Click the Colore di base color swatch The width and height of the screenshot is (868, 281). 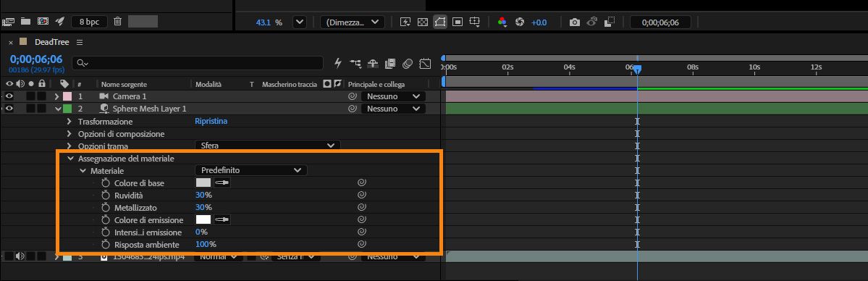(203, 183)
